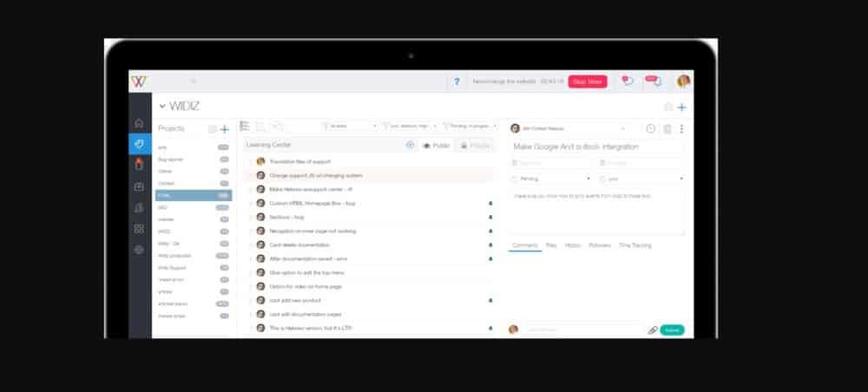Viewport: 868px width, 392px height.
Task: Open settings gear in left sidebar
Action: click(139, 250)
